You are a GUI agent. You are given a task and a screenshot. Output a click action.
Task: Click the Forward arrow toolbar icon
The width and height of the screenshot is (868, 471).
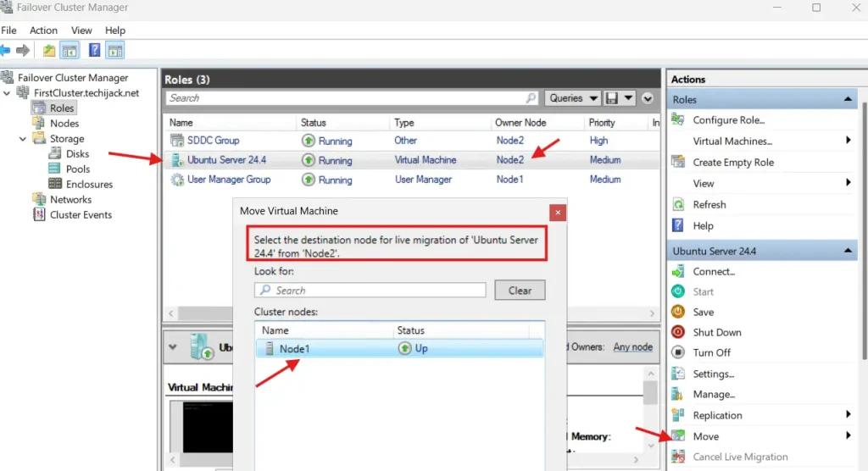coord(23,51)
